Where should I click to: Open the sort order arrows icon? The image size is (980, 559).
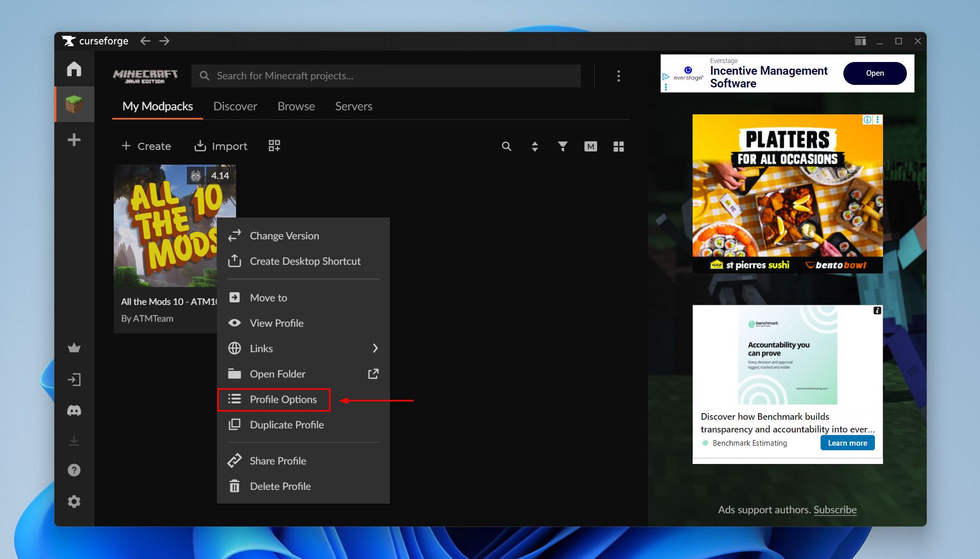(x=535, y=146)
